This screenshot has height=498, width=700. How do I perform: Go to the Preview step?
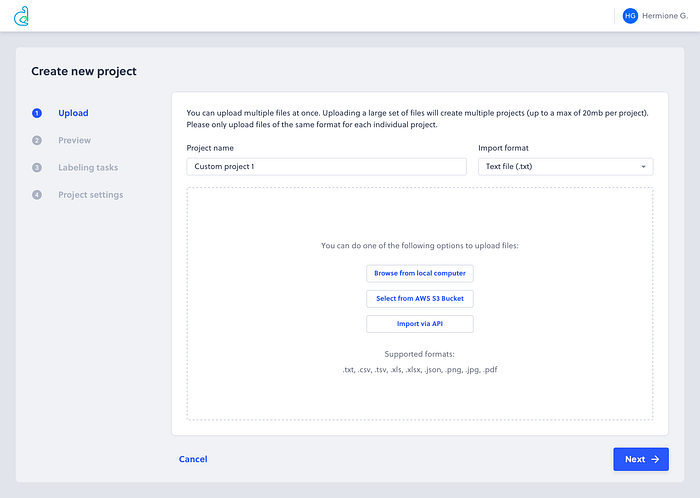pos(74,141)
